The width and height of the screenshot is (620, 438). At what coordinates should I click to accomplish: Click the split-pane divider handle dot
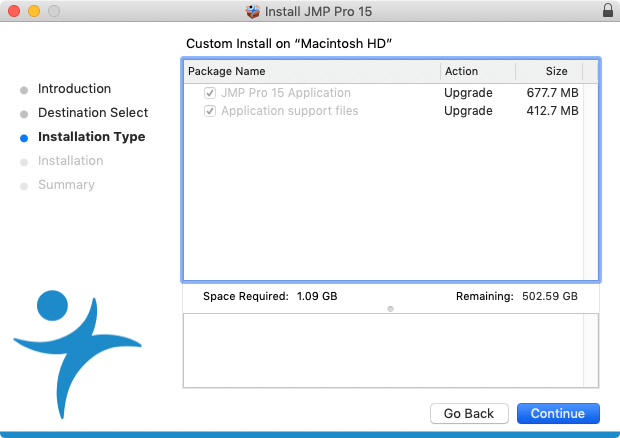click(390, 309)
